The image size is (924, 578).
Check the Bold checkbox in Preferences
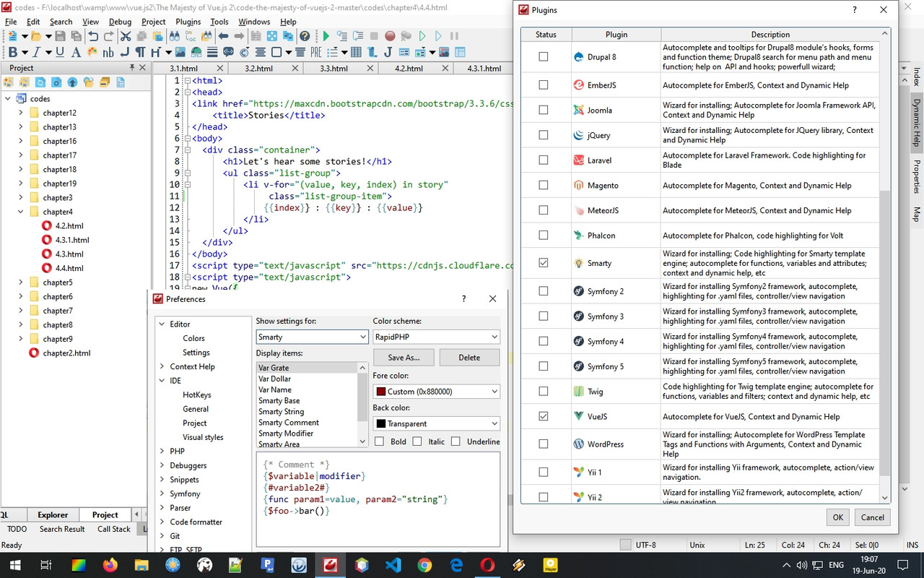point(379,441)
